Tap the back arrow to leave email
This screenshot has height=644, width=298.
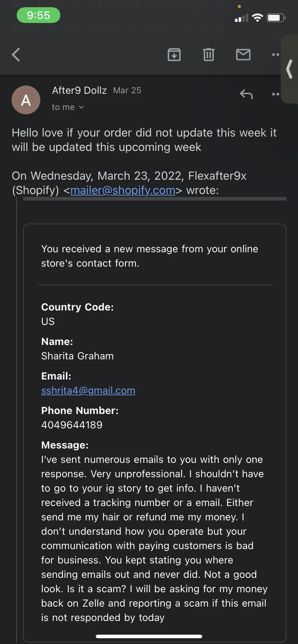16,55
